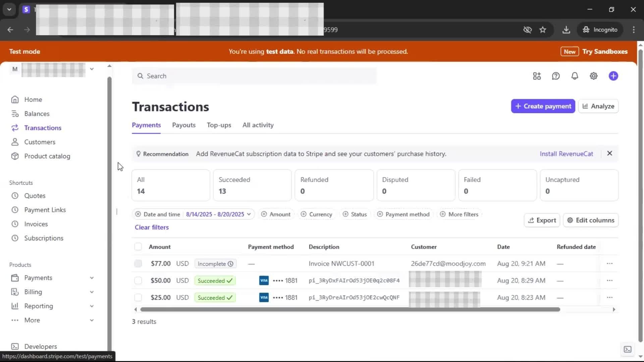
Task: Switch to the Payouts tab
Action: click(183, 125)
